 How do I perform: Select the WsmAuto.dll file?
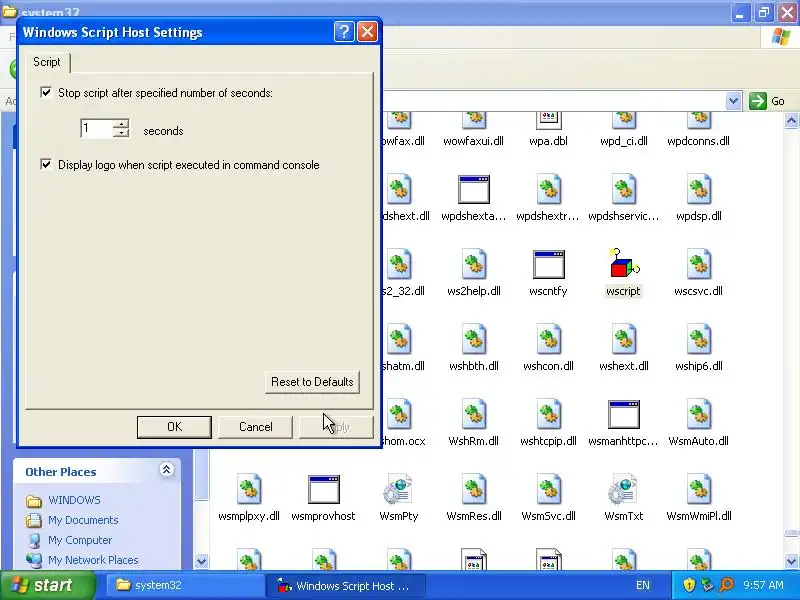click(698, 423)
